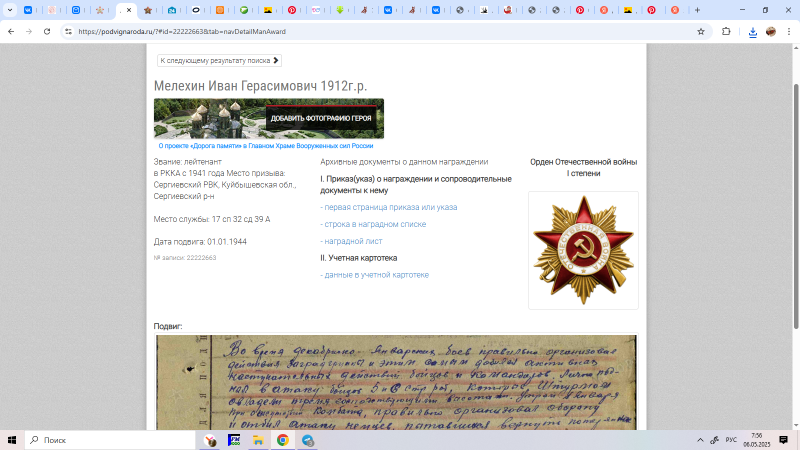Click the II. Учетная картотека heading
This screenshot has height=450, width=800.
pyautogui.click(x=359, y=258)
